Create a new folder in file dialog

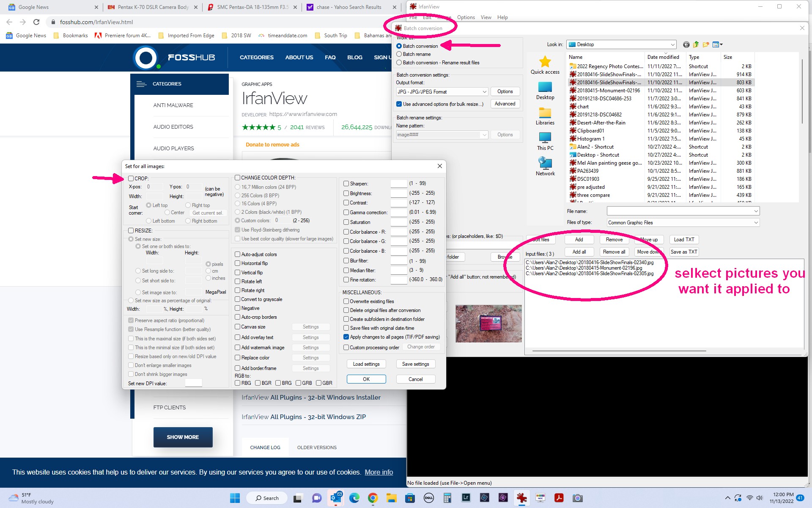click(x=705, y=44)
